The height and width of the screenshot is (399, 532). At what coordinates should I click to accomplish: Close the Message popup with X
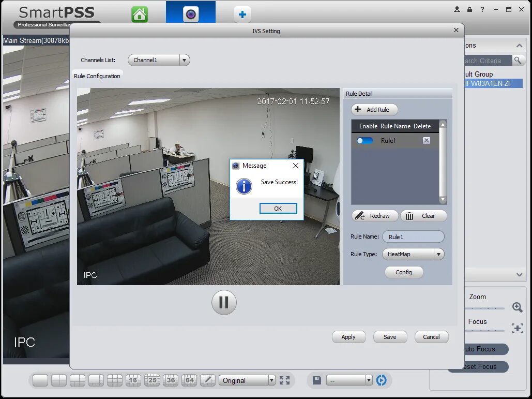pos(296,166)
